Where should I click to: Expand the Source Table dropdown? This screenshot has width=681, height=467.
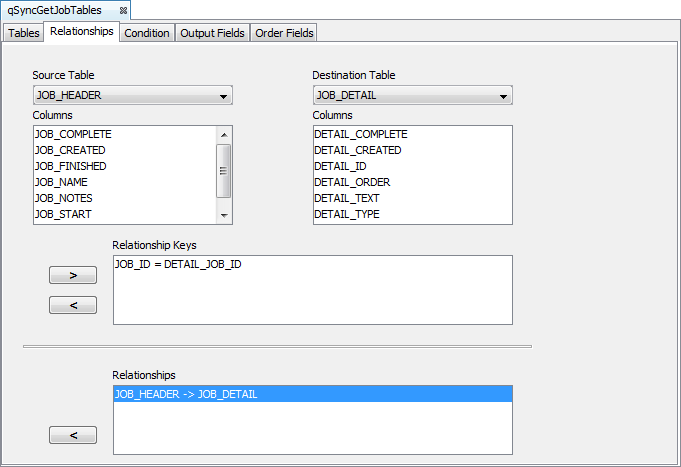click(132, 96)
